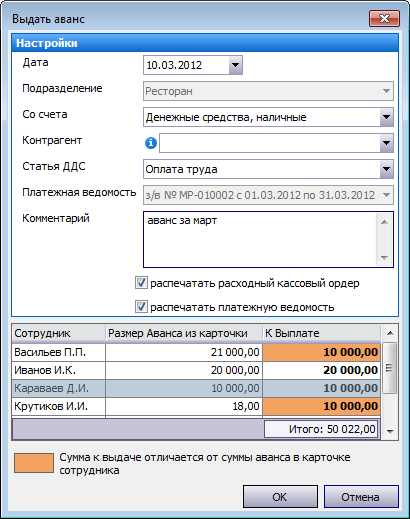Click Иванов's card advance 20 000,00 cell
The width and height of the screenshot is (410, 519).
pyautogui.click(x=184, y=370)
